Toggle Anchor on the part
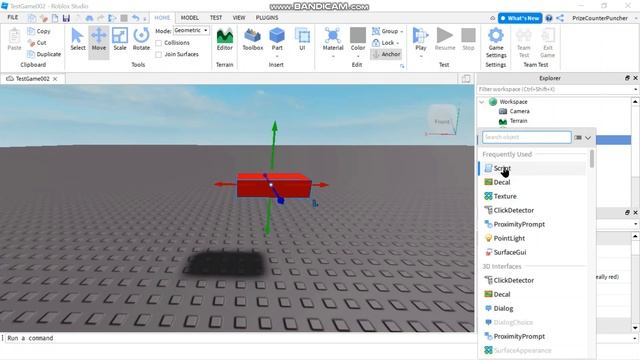Screen dimensions: 640x360 386,54
